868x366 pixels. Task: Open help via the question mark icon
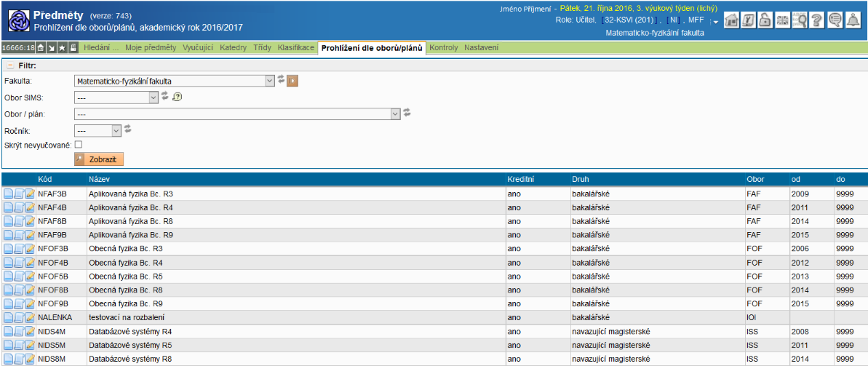coord(817,20)
